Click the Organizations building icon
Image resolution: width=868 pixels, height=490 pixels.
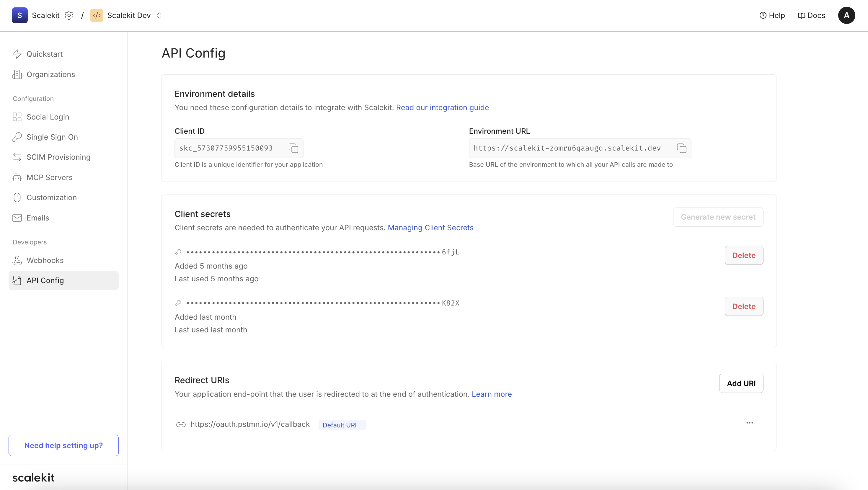pos(17,74)
